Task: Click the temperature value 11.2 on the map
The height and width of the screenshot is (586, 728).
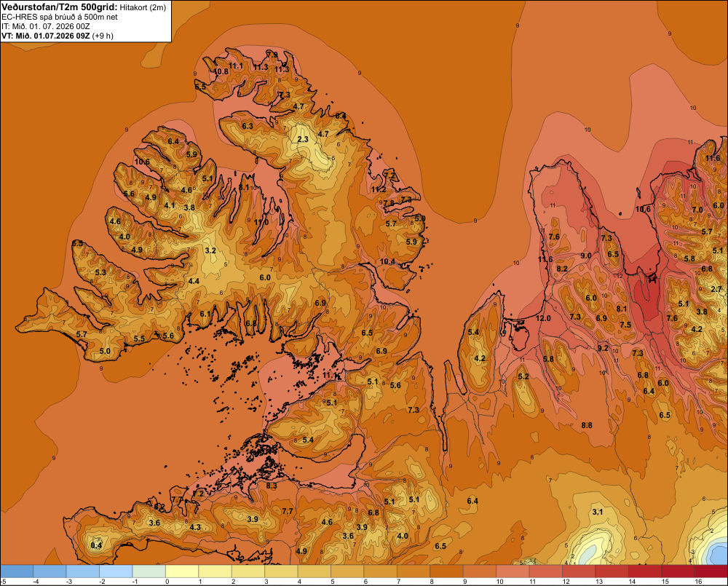Action: [379, 189]
